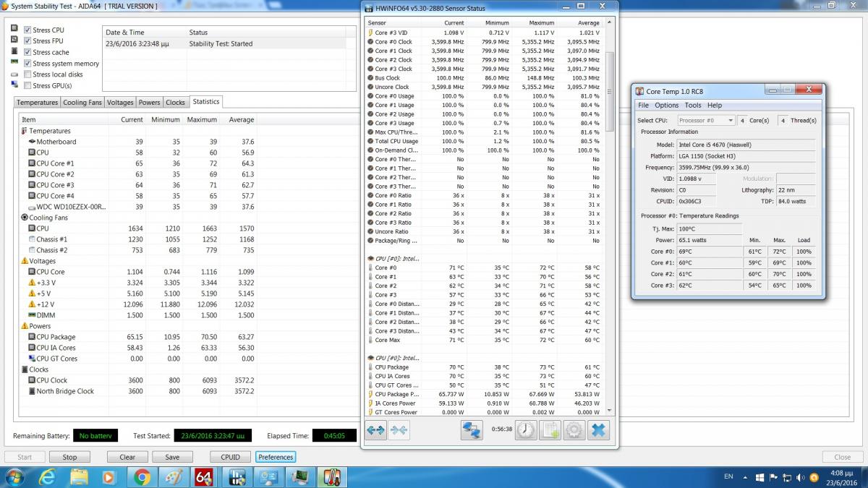This screenshot has width=868, height=488.
Task: Click the Save button in AIDA64
Action: 172,457
